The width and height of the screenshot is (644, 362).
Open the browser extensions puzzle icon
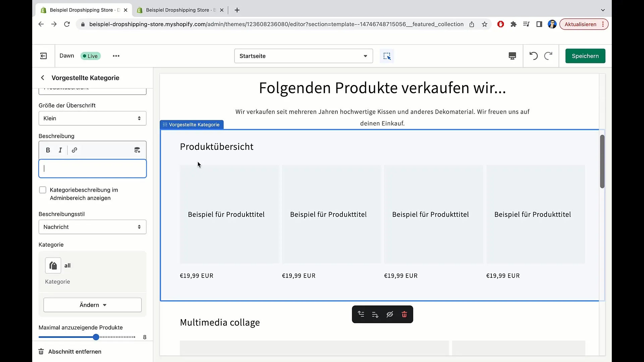tap(514, 24)
